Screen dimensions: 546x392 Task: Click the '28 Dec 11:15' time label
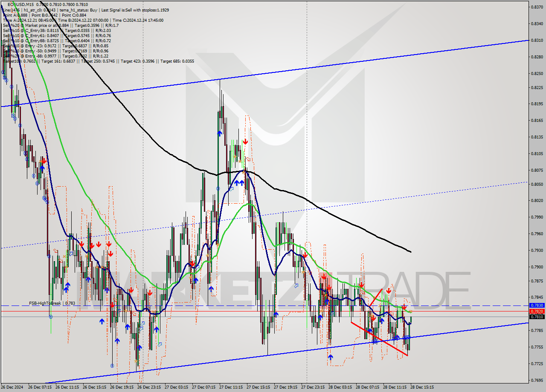(x=395, y=387)
